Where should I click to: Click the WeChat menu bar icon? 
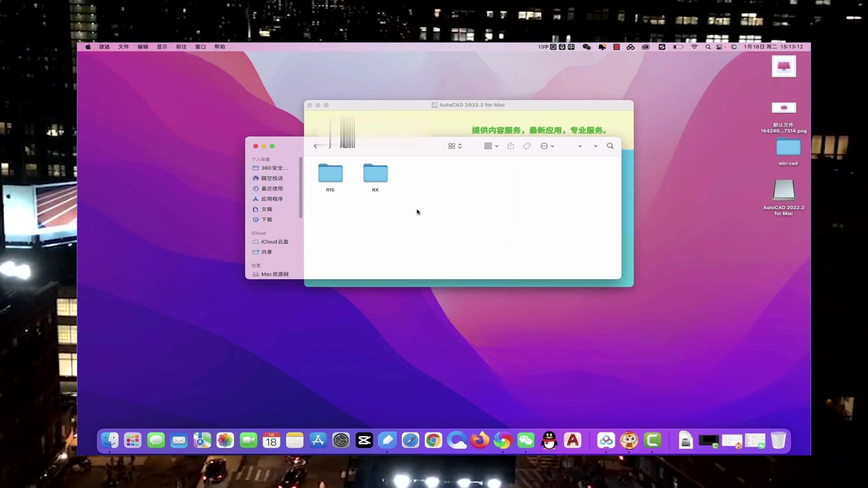[x=587, y=47]
